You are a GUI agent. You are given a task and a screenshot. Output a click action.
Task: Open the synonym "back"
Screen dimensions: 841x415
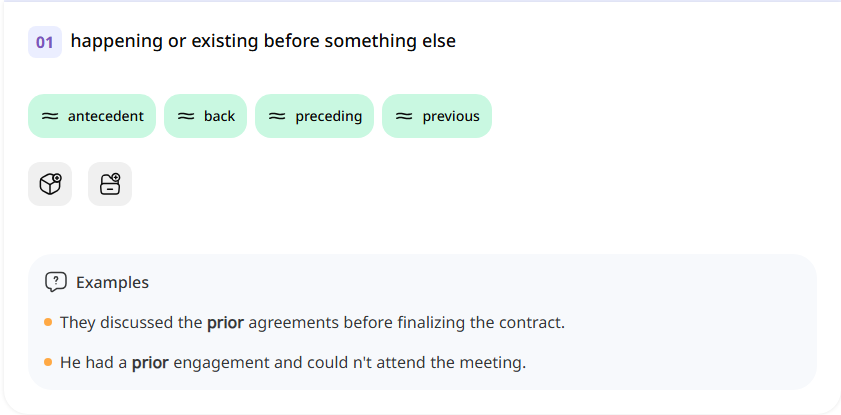click(219, 116)
